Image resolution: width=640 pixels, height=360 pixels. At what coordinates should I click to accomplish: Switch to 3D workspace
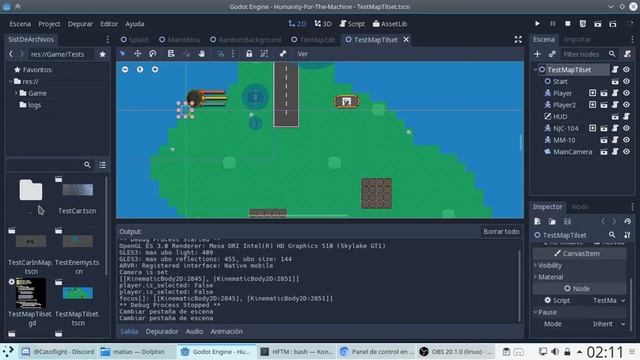click(323, 24)
